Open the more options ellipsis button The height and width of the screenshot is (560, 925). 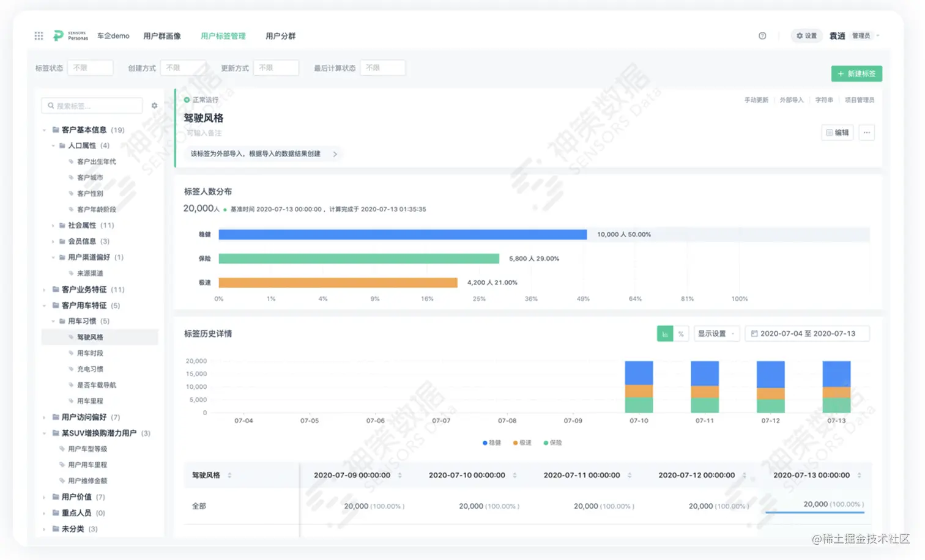coord(866,133)
